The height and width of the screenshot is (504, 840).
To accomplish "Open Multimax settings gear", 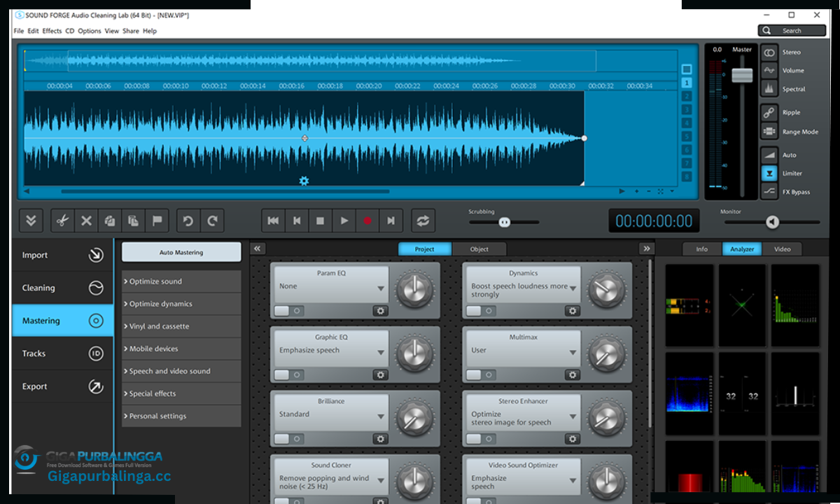I will coord(573,374).
